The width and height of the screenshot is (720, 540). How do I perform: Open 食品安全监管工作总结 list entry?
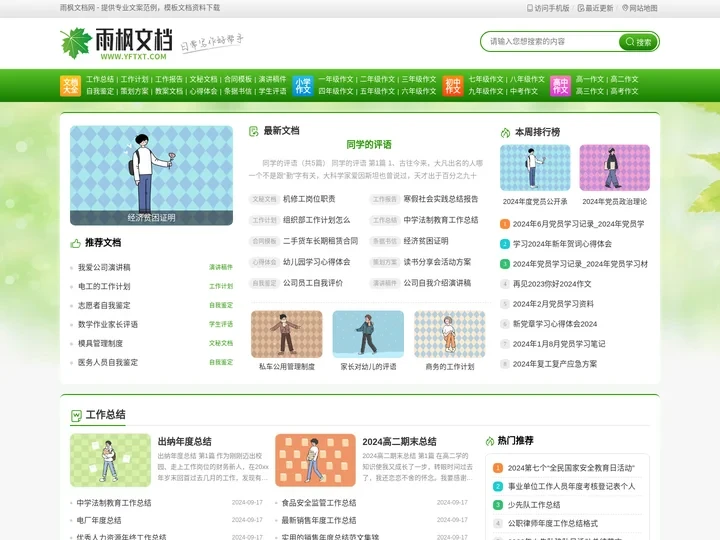click(x=319, y=503)
